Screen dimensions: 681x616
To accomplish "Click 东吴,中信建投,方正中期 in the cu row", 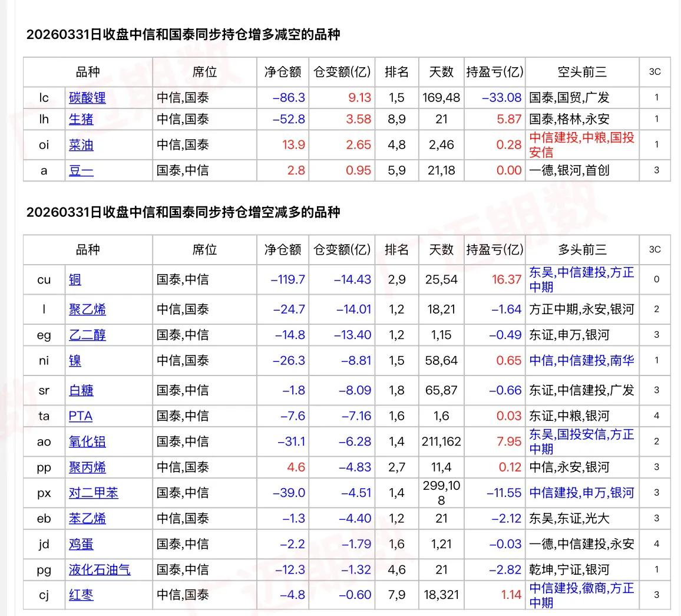I will (581, 279).
